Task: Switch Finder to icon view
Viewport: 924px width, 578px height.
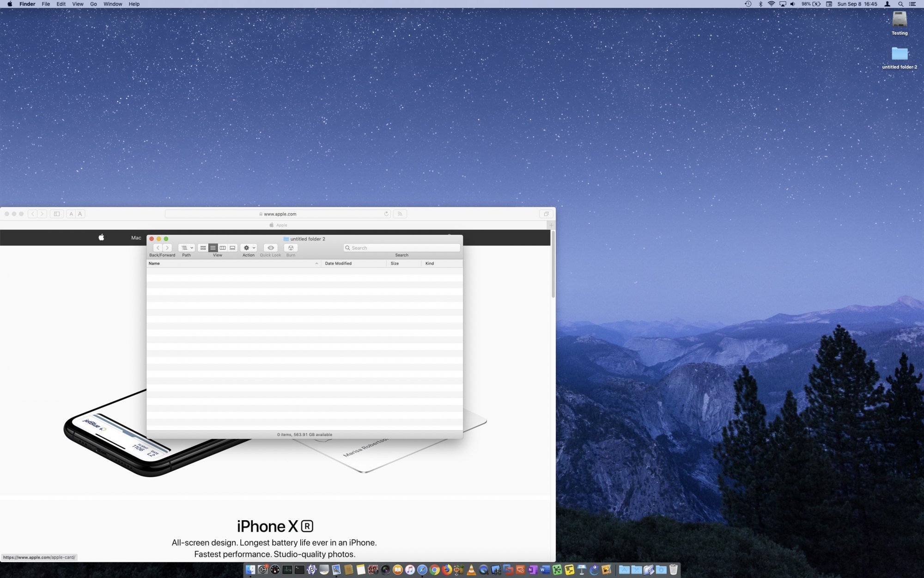Action: (203, 248)
